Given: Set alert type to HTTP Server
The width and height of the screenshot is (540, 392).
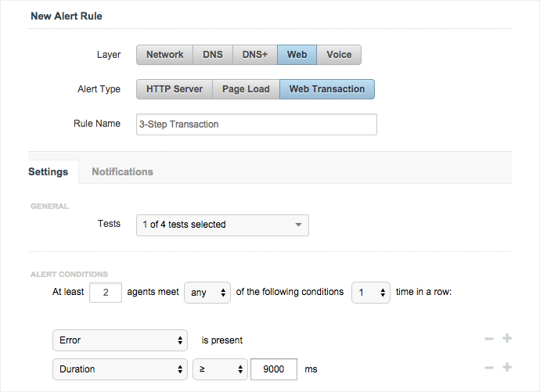Looking at the screenshot, I should point(175,89).
